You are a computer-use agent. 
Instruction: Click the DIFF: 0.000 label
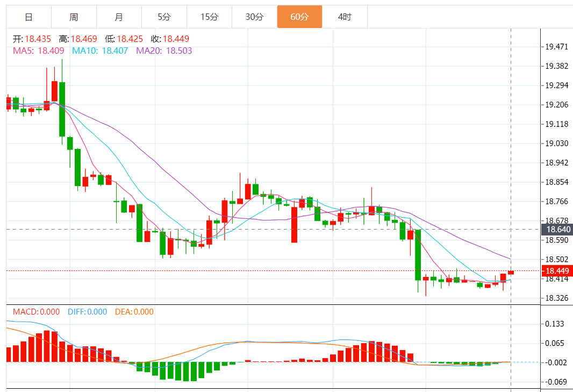tap(87, 311)
